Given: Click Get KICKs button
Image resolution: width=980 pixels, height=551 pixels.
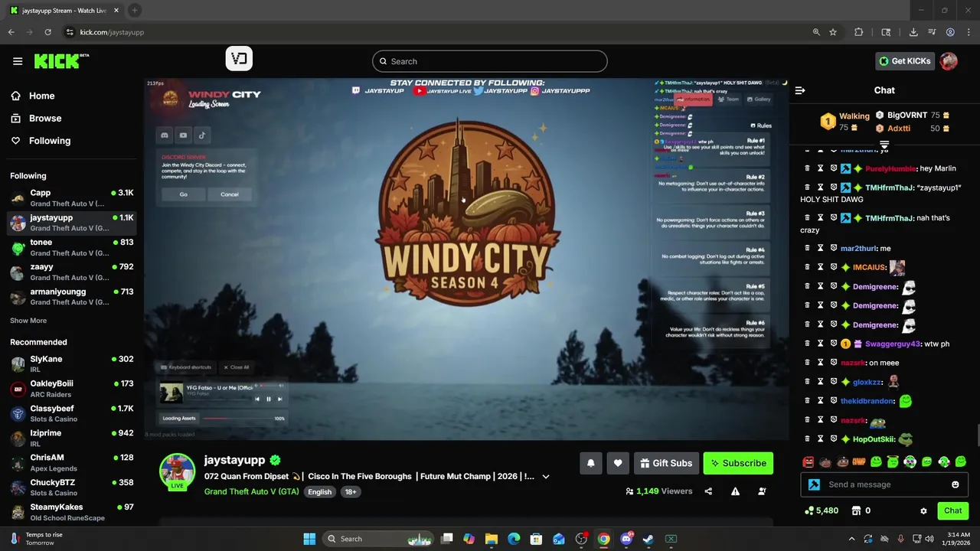Looking at the screenshot, I should (x=904, y=61).
